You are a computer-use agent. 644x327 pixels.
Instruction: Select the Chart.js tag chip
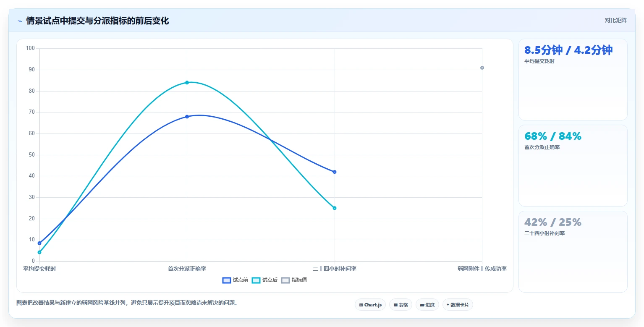click(x=370, y=305)
